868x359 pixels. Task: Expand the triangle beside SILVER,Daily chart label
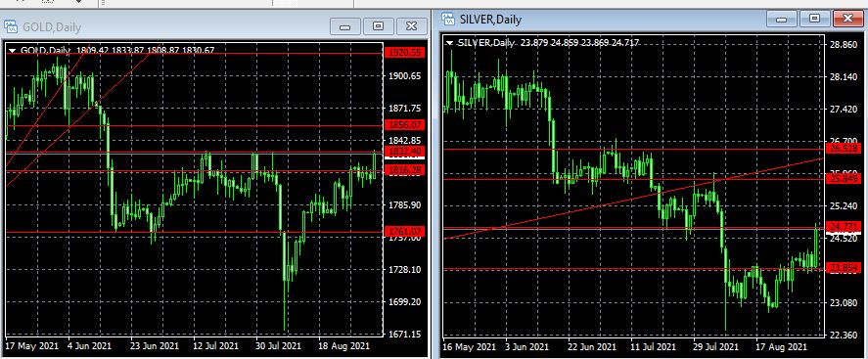[x=449, y=43]
